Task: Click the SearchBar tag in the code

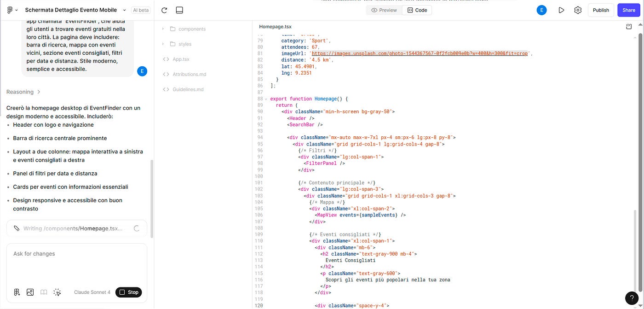Action: [305, 124]
